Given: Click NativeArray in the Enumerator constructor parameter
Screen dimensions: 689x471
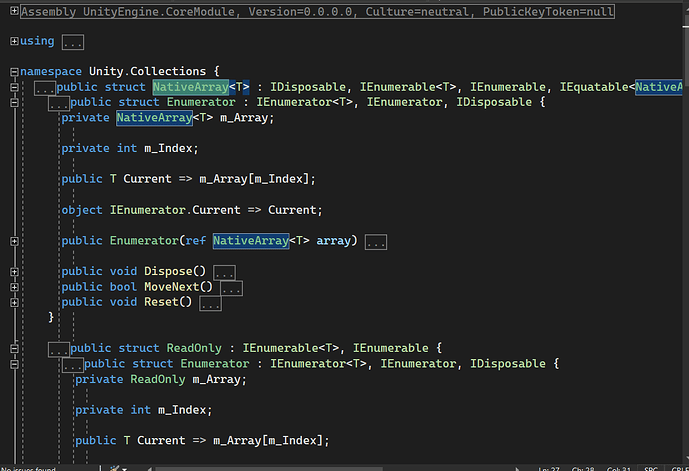Looking at the screenshot, I should click(251, 241).
